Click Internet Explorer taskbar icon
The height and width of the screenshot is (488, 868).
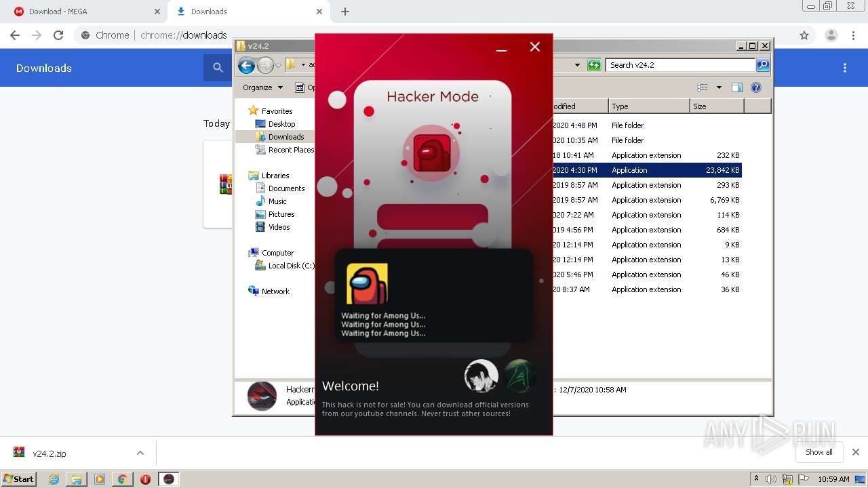click(x=54, y=479)
